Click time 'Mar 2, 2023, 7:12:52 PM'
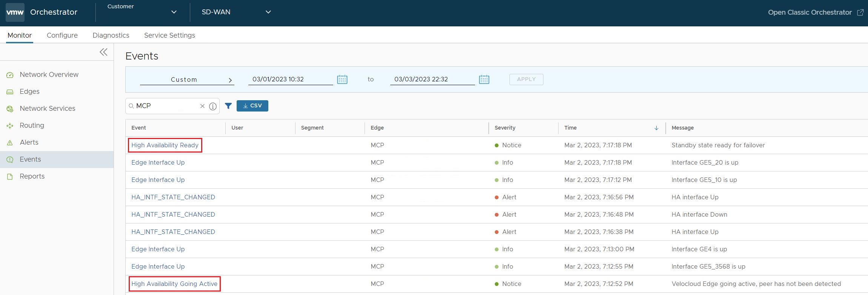 click(599, 284)
